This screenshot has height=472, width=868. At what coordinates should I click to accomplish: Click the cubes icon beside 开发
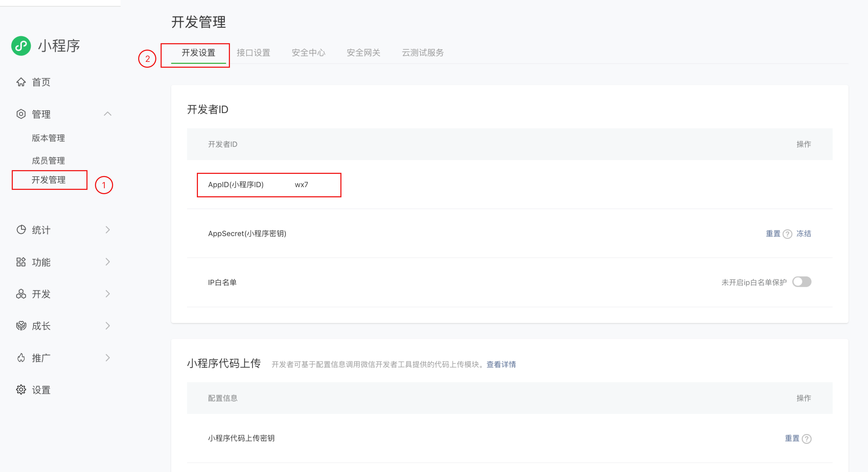pos(21,294)
